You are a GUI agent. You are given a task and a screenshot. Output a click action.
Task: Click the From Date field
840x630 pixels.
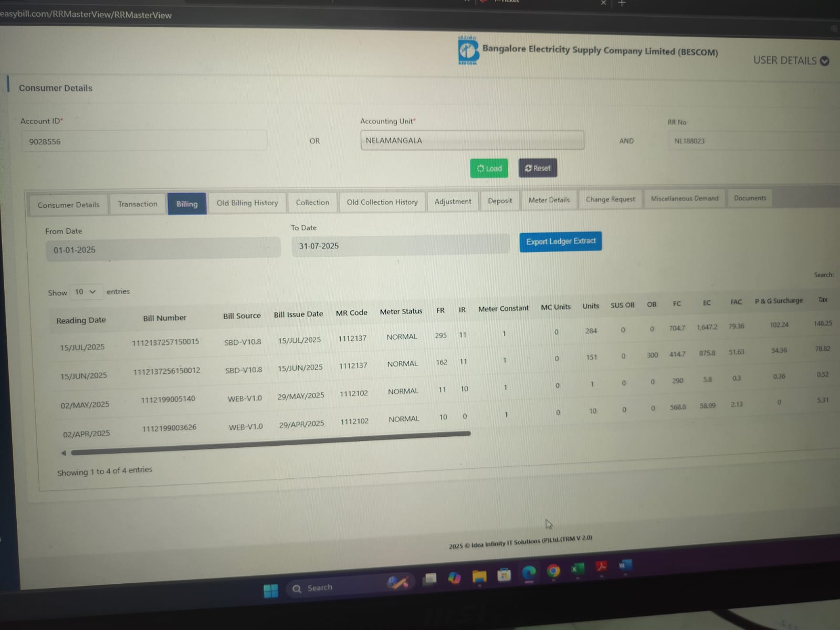163,249
